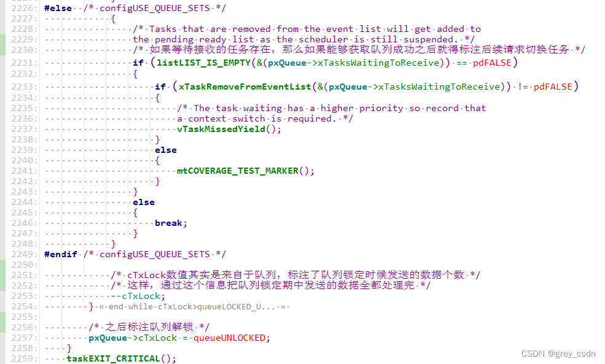Click the else keyword on line 2244
Screen dimensions: 605x364
point(144,202)
